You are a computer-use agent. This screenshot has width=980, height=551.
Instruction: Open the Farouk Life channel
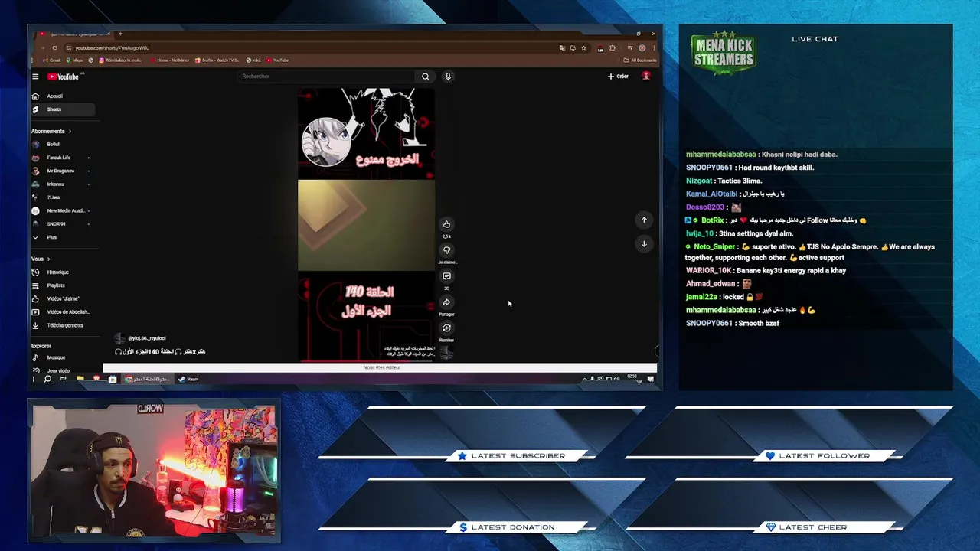[x=61, y=158]
